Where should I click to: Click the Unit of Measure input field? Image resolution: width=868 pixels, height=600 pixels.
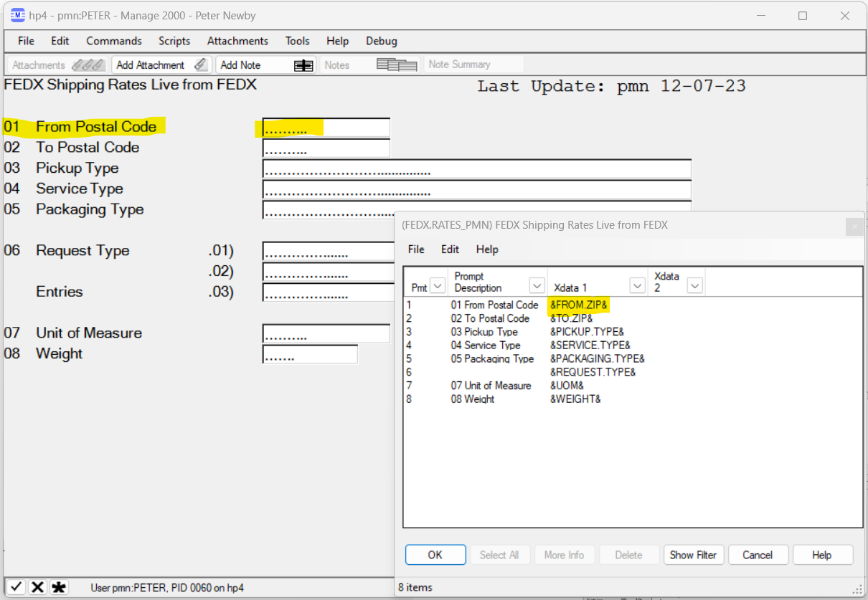point(326,334)
